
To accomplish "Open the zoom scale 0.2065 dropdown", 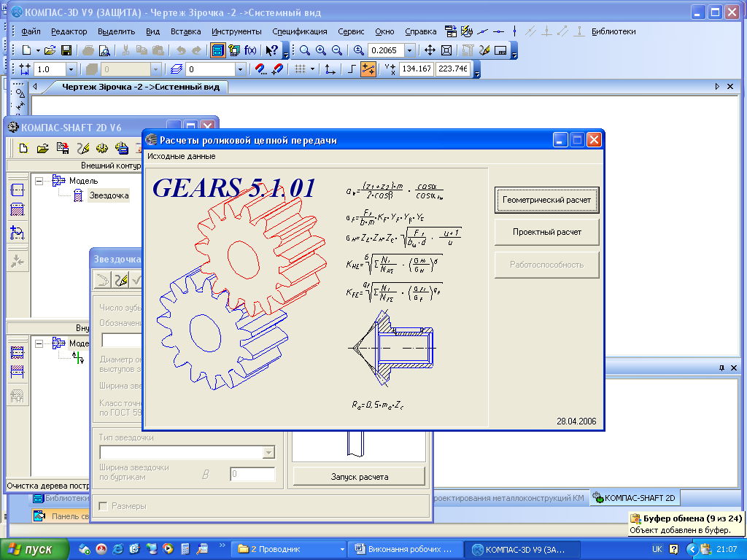I will point(409,50).
